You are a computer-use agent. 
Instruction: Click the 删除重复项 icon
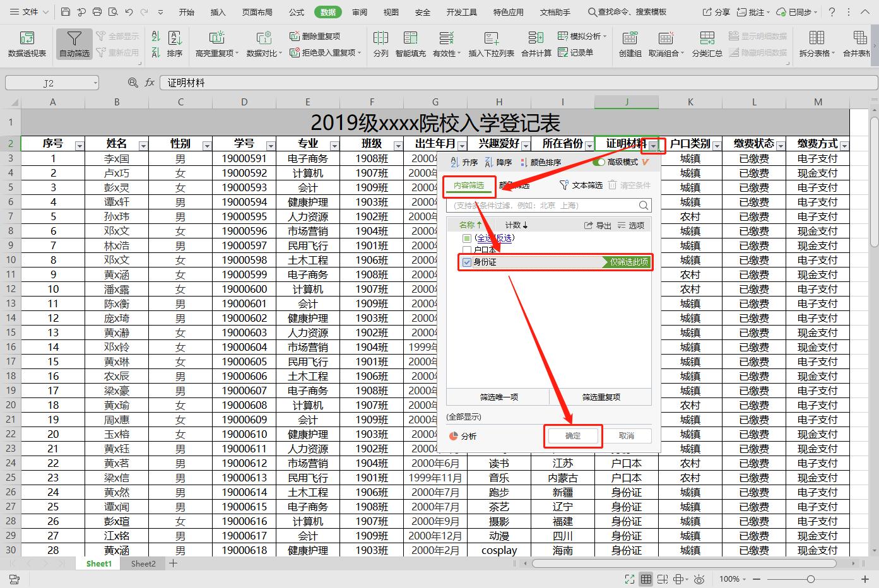pyautogui.click(x=316, y=36)
